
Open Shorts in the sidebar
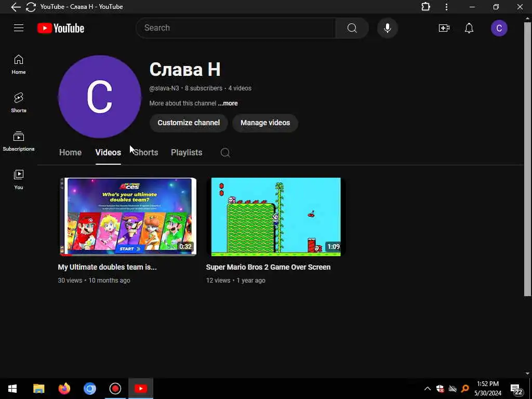pos(19,102)
